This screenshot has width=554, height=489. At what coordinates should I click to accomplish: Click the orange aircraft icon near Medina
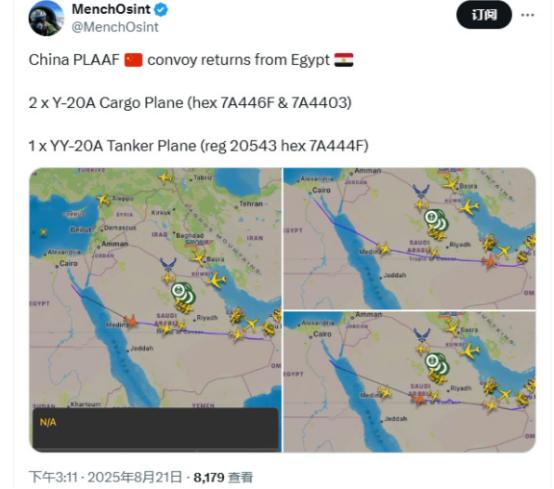[x=131, y=321]
